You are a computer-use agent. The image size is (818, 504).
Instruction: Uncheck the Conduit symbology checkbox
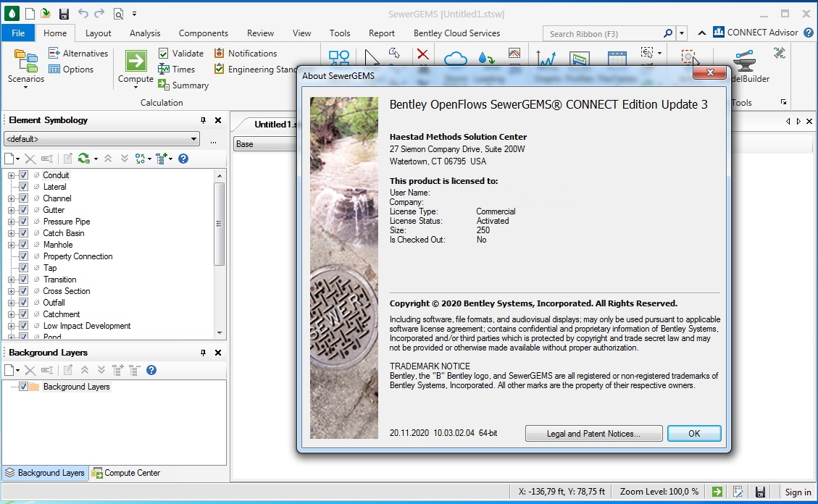[23, 175]
